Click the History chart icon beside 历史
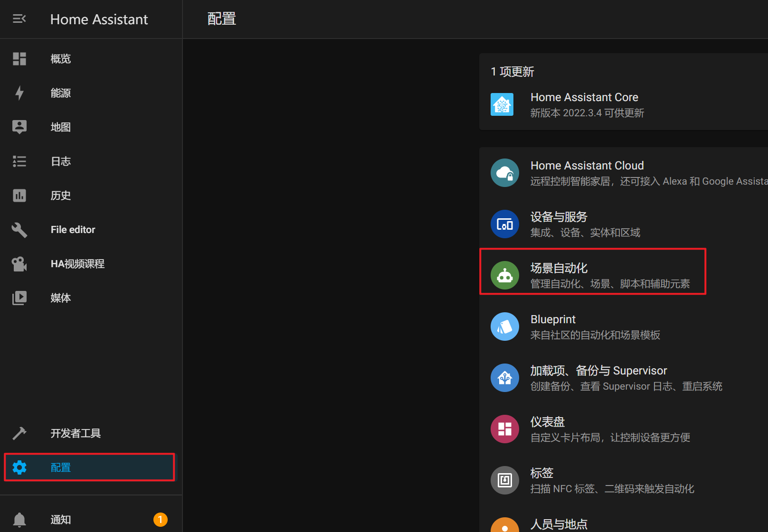Screen dimensions: 768x532 19,196
